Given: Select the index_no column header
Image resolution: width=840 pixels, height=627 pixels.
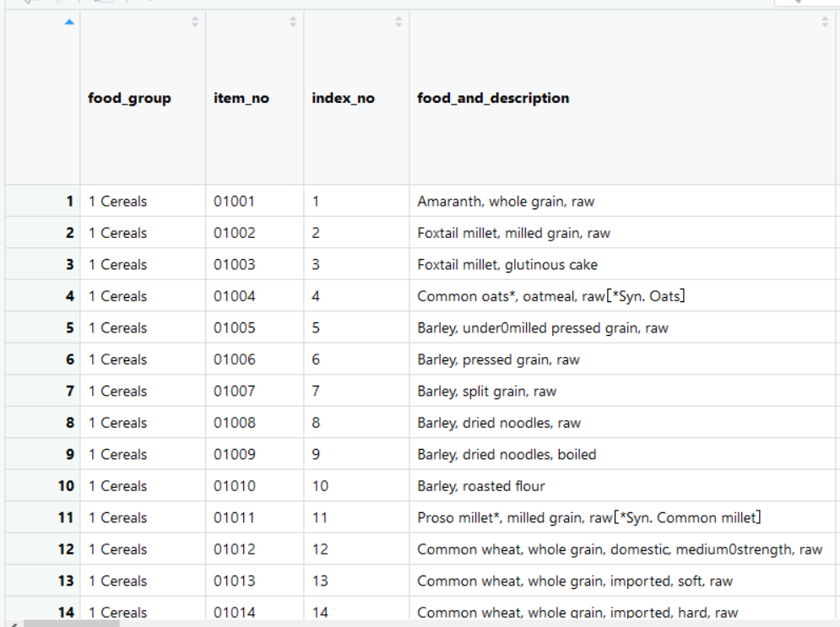Looking at the screenshot, I should (343, 98).
